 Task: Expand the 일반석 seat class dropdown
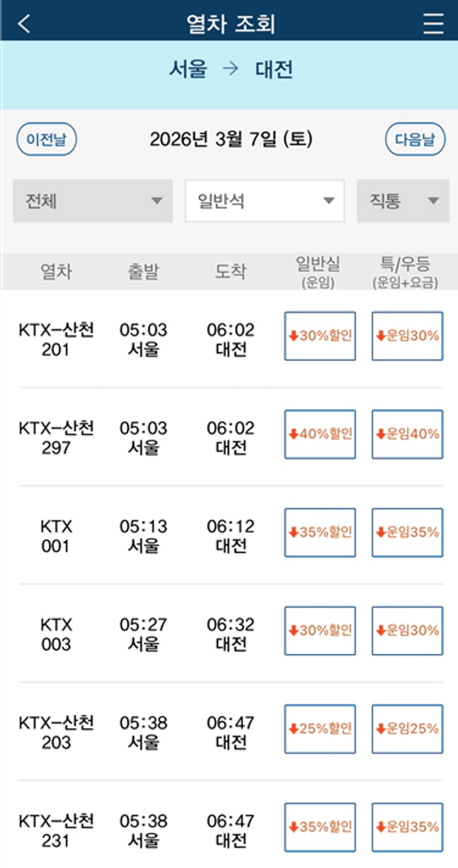point(265,201)
